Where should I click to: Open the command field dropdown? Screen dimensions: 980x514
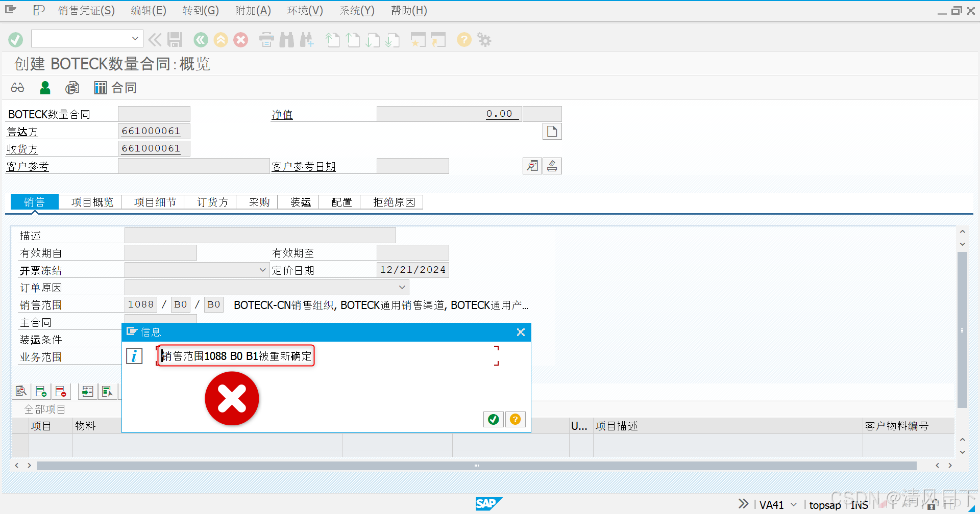pos(135,39)
